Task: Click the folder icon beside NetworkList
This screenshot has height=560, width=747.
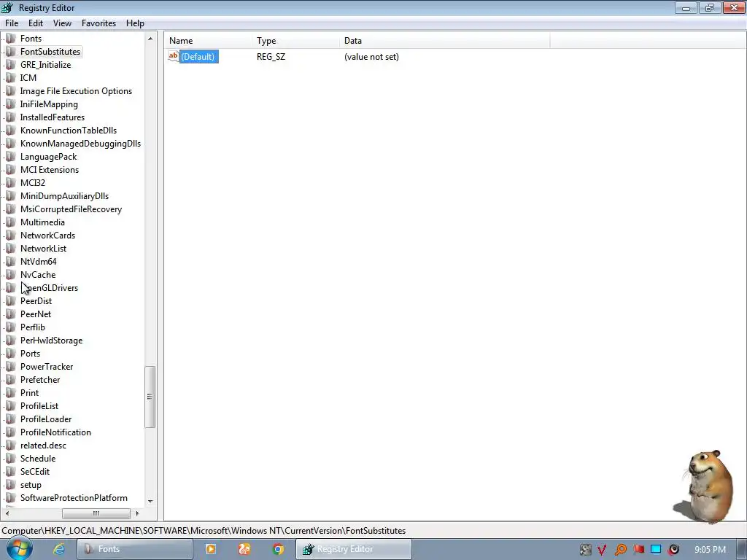Action: click(x=10, y=249)
